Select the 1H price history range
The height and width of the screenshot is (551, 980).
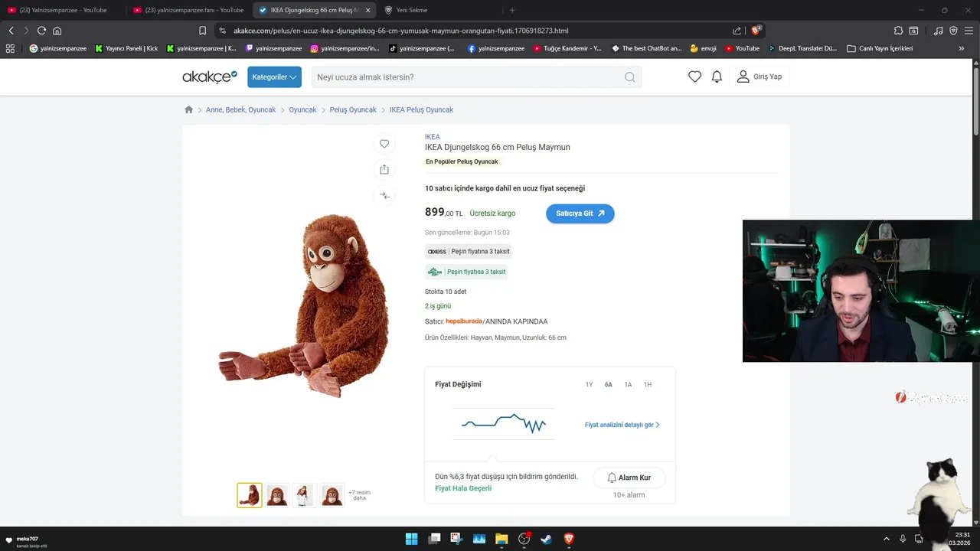[648, 385]
